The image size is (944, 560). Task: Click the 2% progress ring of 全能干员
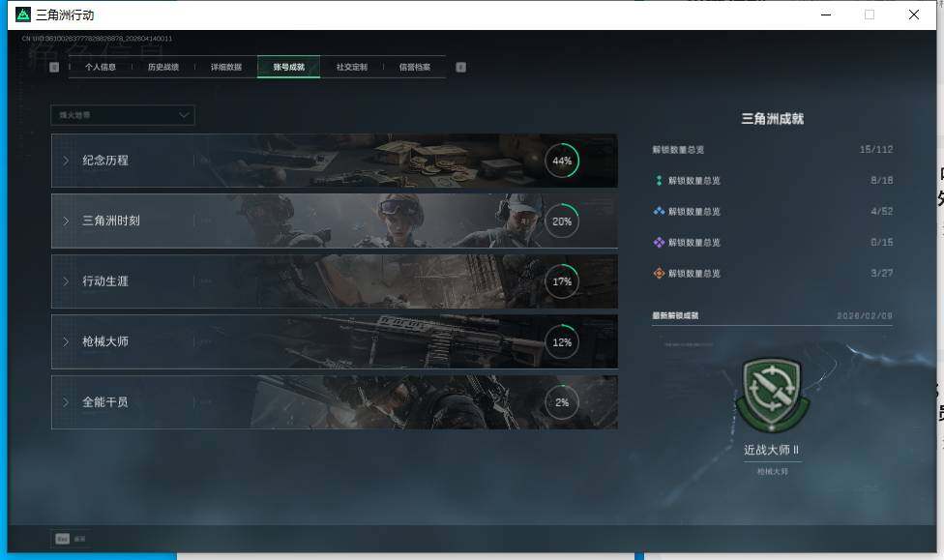coord(562,402)
